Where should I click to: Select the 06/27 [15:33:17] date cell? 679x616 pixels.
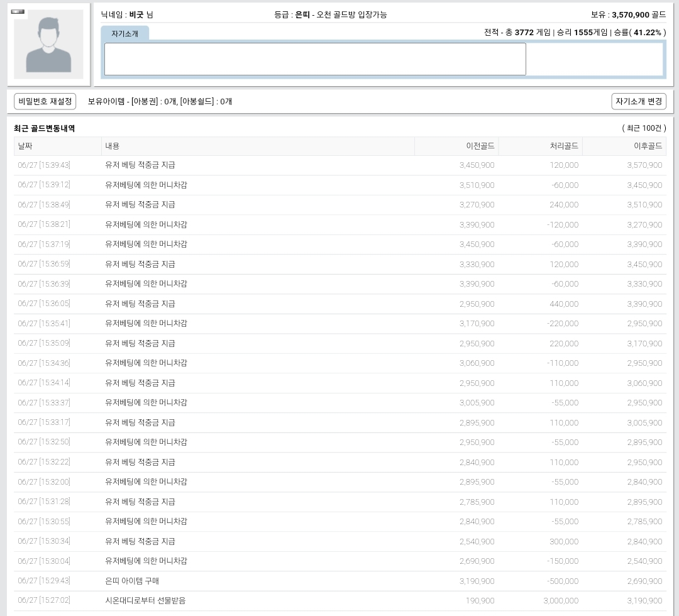[x=44, y=422]
